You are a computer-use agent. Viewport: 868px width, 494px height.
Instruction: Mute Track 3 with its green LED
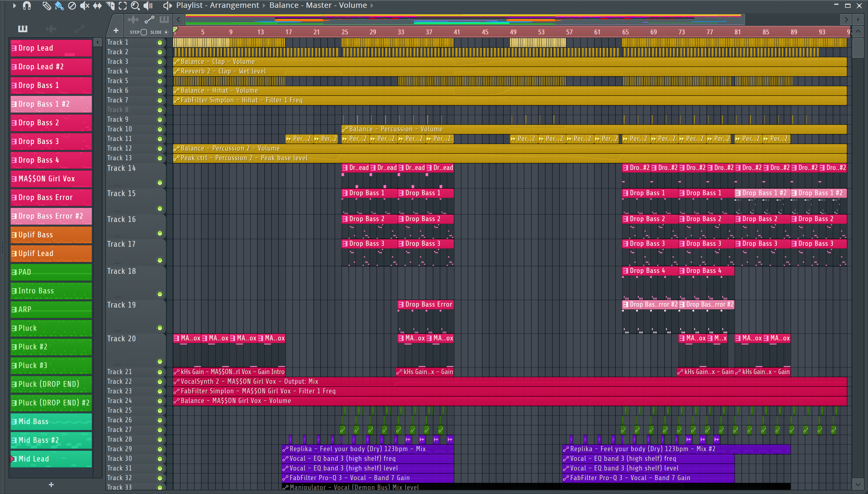pyautogui.click(x=159, y=62)
